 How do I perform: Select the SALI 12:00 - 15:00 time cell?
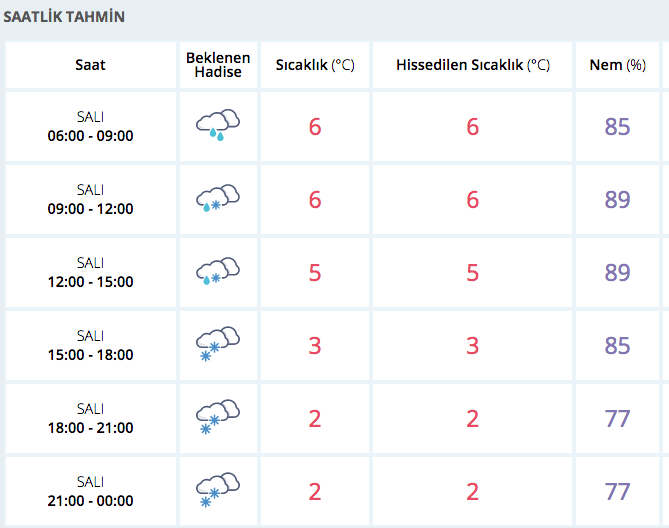(90, 273)
